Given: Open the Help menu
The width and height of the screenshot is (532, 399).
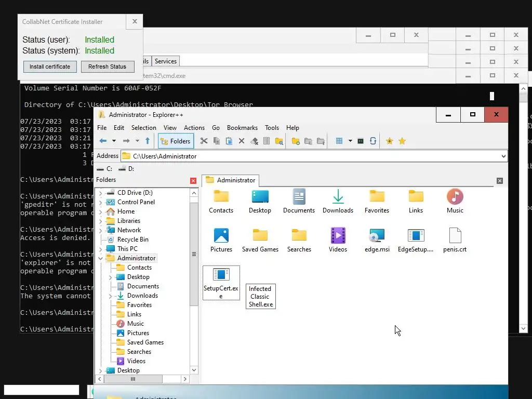Looking at the screenshot, I should [x=292, y=128].
